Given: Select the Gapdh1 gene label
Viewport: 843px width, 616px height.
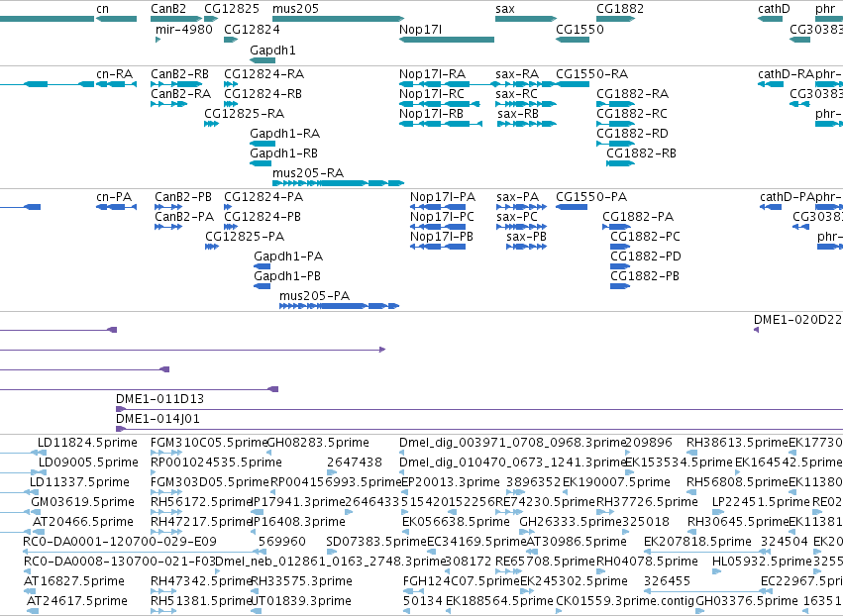Looking at the screenshot, I should pyautogui.click(x=272, y=51).
